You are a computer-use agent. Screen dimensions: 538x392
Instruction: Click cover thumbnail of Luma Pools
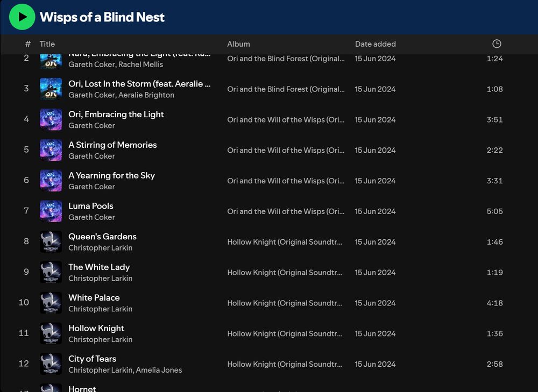point(51,211)
